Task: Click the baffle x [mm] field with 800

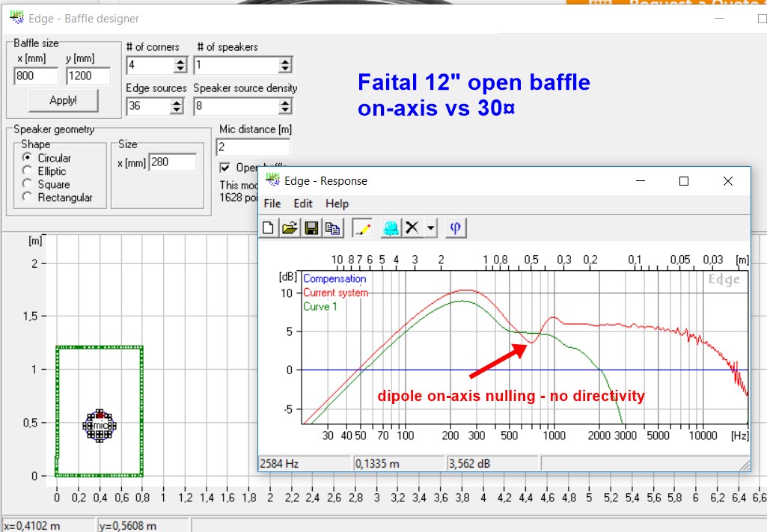Action: pos(36,76)
